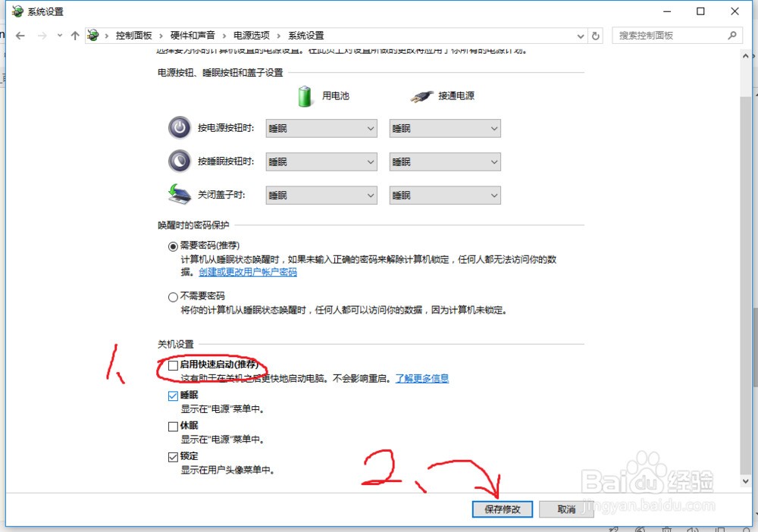The width and height of the screenshot is (758, 532).
Task: Expand address bar history dropdown
Action: click(x=580, y=36)
